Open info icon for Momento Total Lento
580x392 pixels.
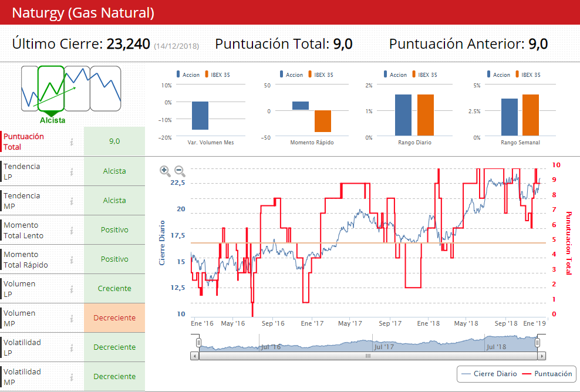point(72,231)
